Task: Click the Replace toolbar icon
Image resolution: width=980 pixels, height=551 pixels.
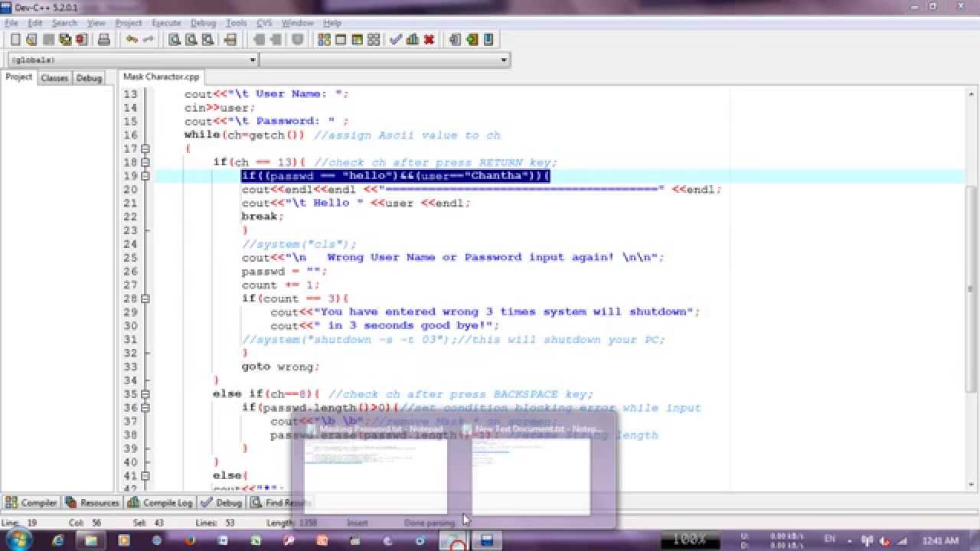Action: click(x=191, y=40)
